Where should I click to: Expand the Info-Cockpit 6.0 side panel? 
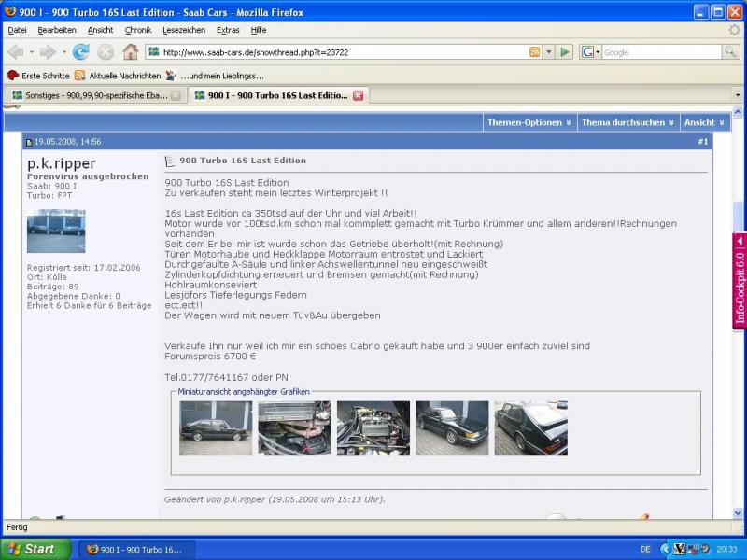(740, 281)
